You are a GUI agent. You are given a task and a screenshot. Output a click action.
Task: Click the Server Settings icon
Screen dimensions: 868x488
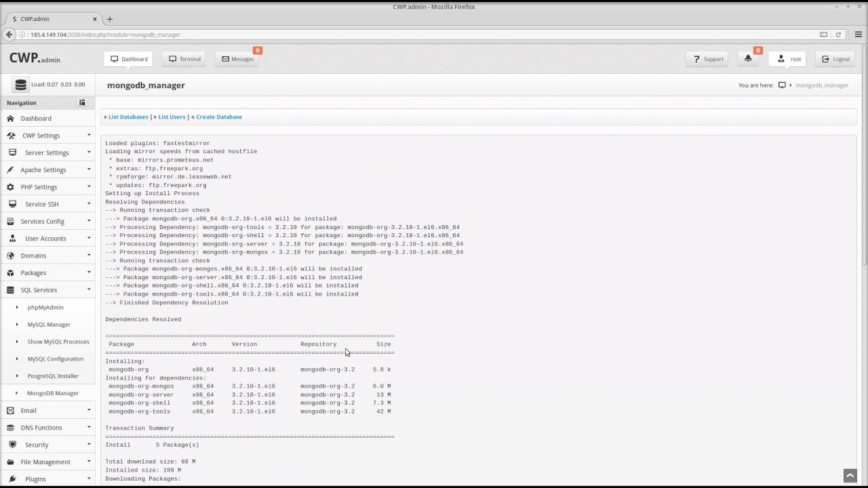(12, 152)
